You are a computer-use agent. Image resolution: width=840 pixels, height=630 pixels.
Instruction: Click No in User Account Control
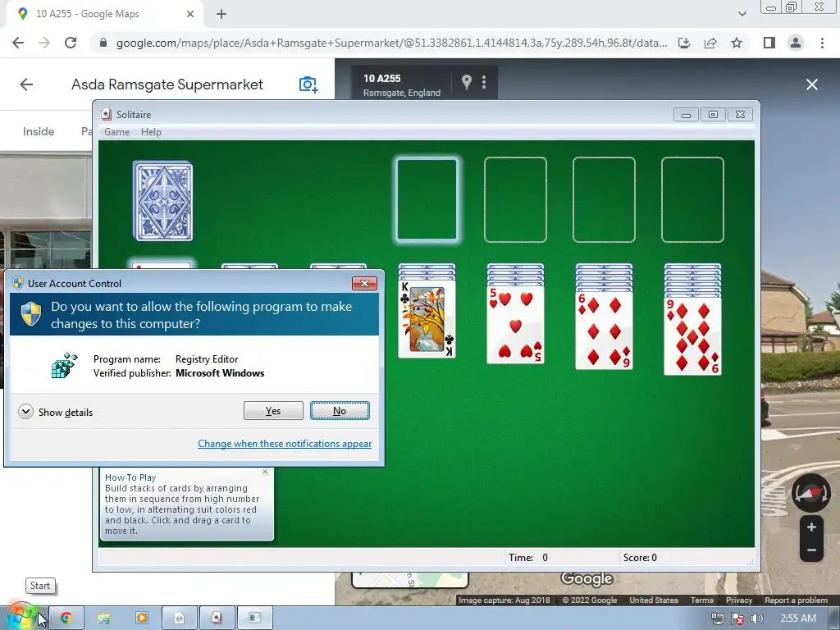click(x=340, y=411)
